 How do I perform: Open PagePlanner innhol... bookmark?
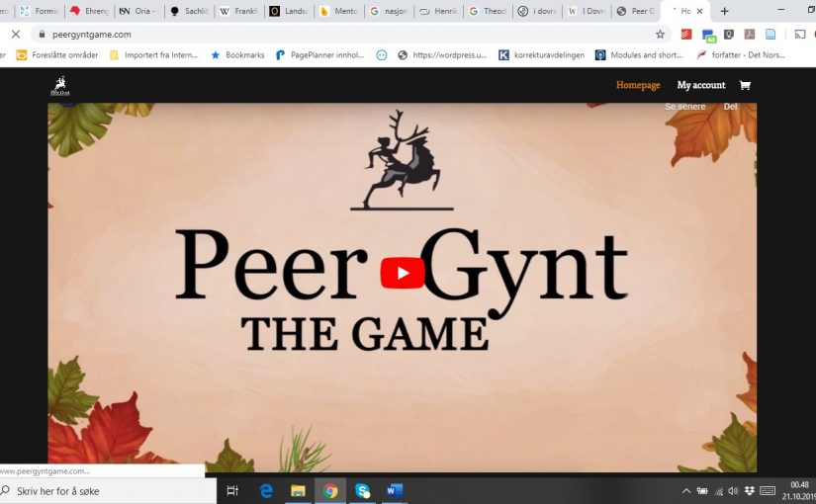[319, 54]
